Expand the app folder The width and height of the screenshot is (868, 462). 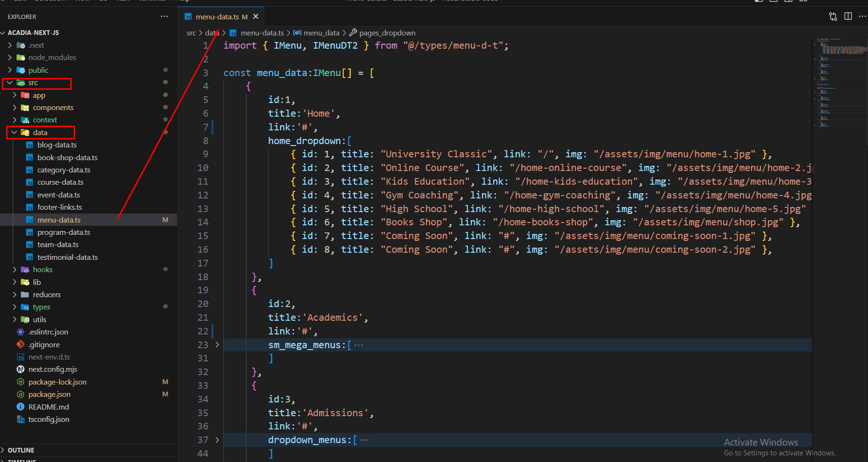coord(15,95)
